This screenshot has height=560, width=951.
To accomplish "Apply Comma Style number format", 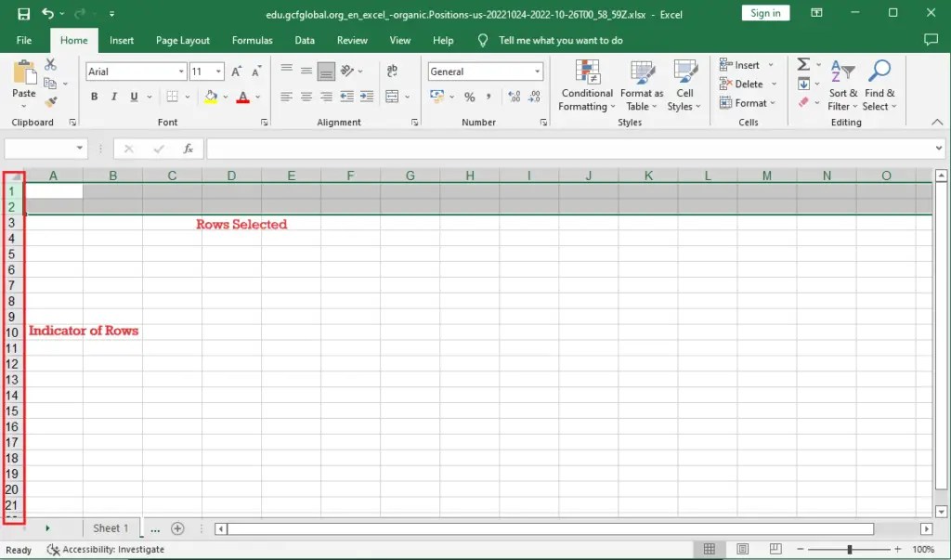I will tap(489, 98).
